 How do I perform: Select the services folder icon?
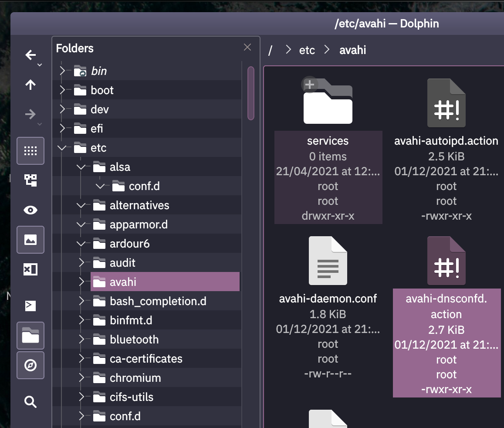pos(328,101)
